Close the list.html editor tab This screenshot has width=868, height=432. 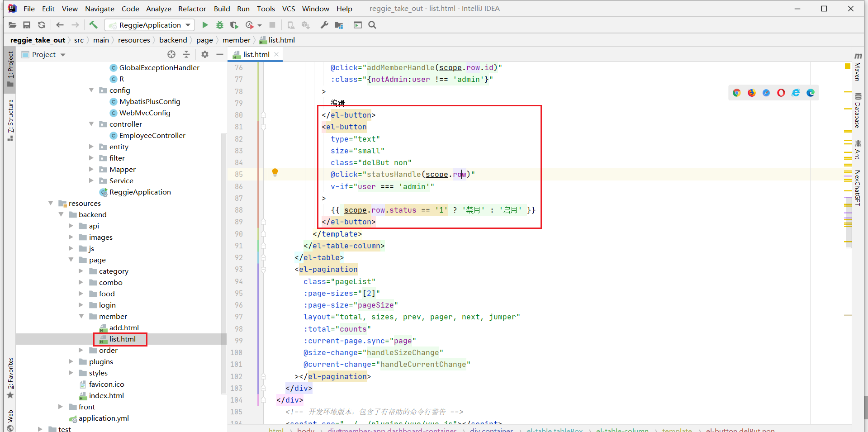[276, 54]
